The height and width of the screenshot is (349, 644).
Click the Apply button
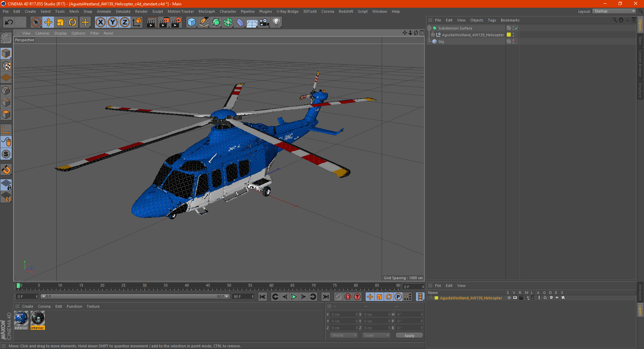coord(409,336)
